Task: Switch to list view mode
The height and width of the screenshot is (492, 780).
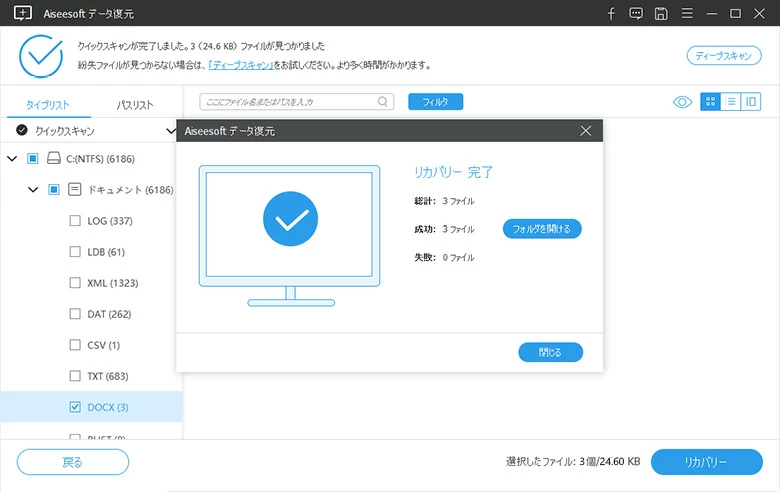Action: pyautogui.click(x=730, y=101)
